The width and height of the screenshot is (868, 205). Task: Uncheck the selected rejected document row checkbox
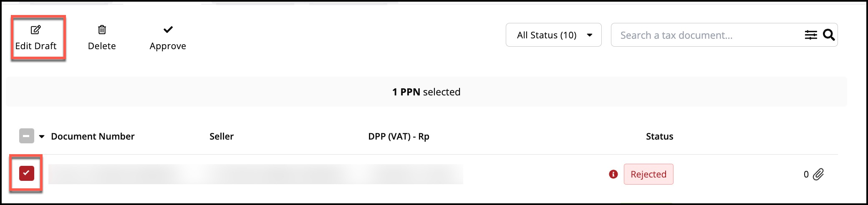pyautogui.click(x=26, y=173)
